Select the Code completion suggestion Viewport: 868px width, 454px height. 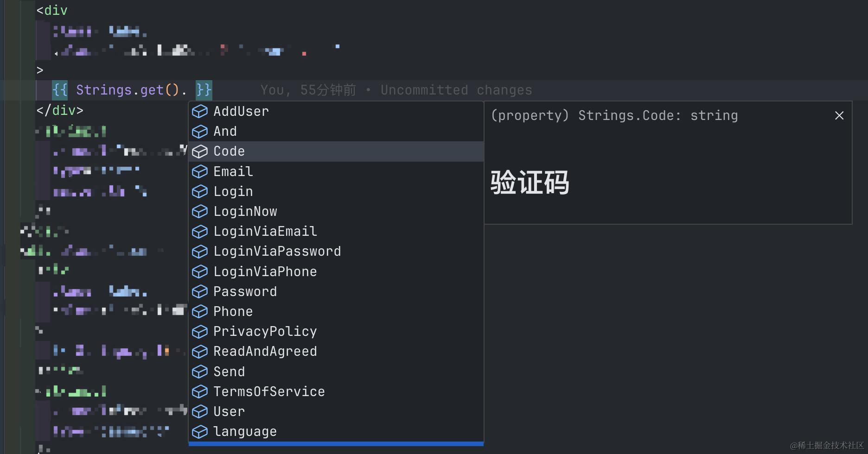tap(229, 151)
